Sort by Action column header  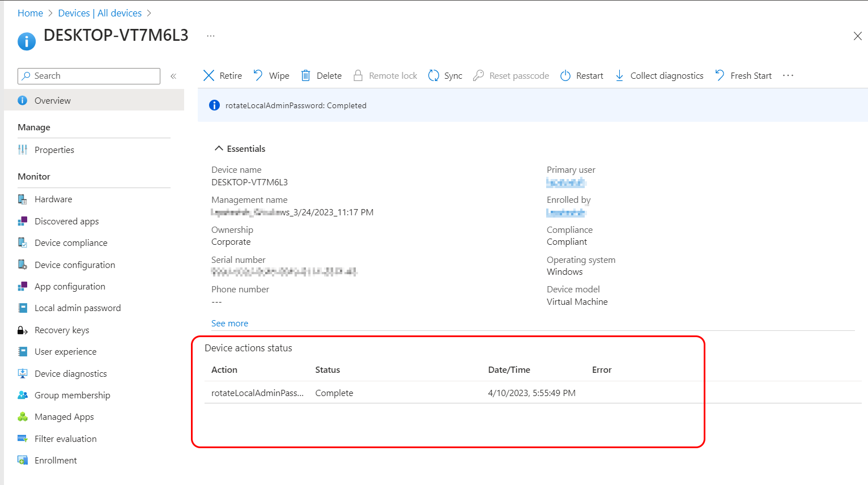click(x=224, y=369)
